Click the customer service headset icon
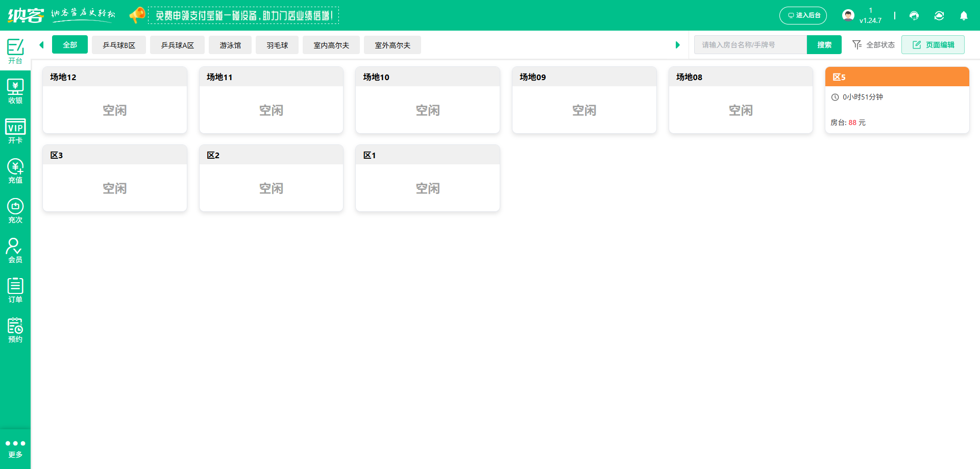 click(914, 16)
